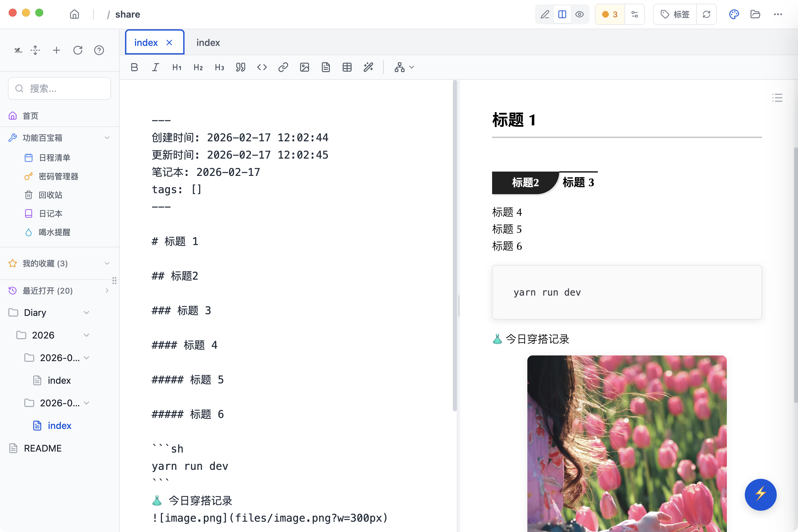This screenshot has width=798, height=532.
Task: Open the 标签 tag manager
Action: [x=674, y=14]
